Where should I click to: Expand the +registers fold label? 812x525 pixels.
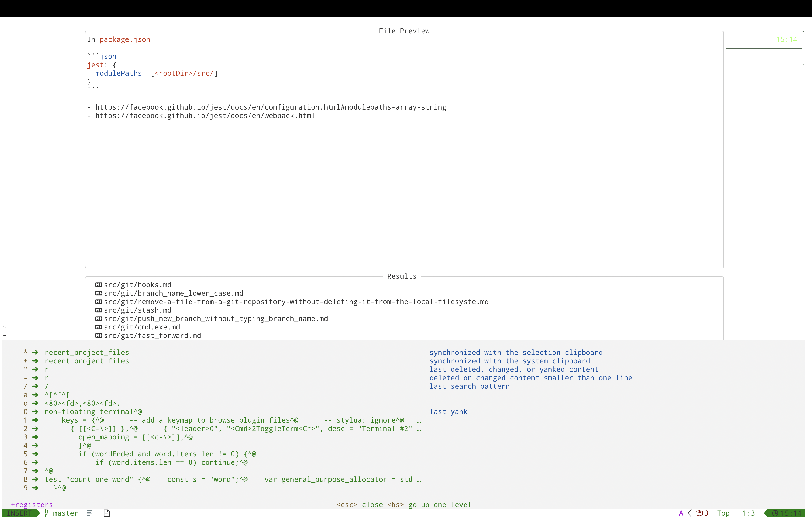[32, 505]
